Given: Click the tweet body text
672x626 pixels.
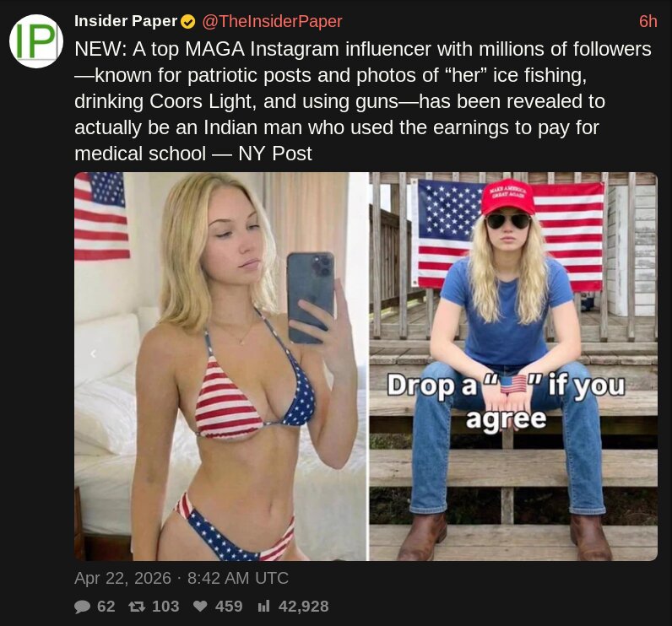Looking at the screenshot, I should pos(363,101).
